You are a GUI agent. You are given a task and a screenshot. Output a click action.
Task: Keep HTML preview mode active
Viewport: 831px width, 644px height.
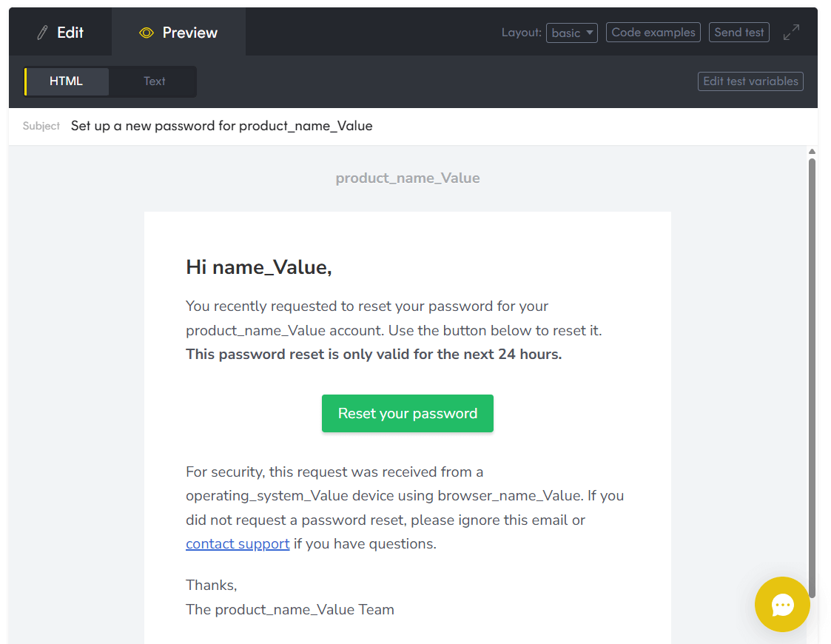click(66, 81)
